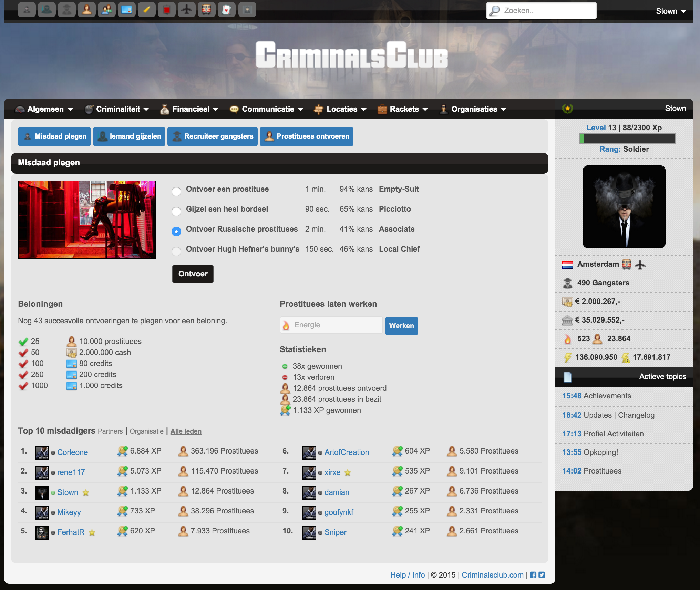The width and height of the screenshot is (700, 590).
Task: Select 'Ontvoer een prostituee' radio option
Action: tap(176, 191)
